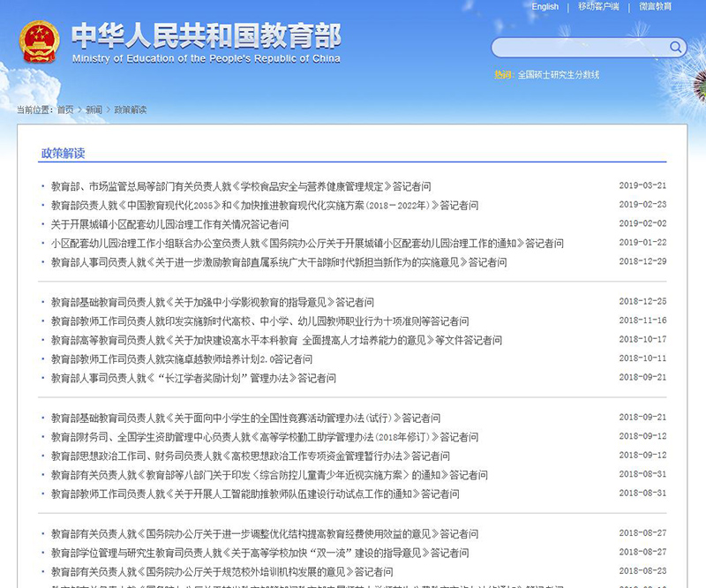Screen dimensions: 706x588
Task: Click inside the search input box
Action: 580,48
